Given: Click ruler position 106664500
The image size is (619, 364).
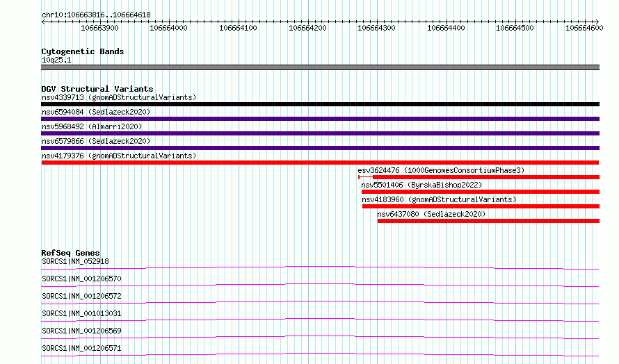Looking at the screenshot, I should pyautogui.click(x=515, y=28).
